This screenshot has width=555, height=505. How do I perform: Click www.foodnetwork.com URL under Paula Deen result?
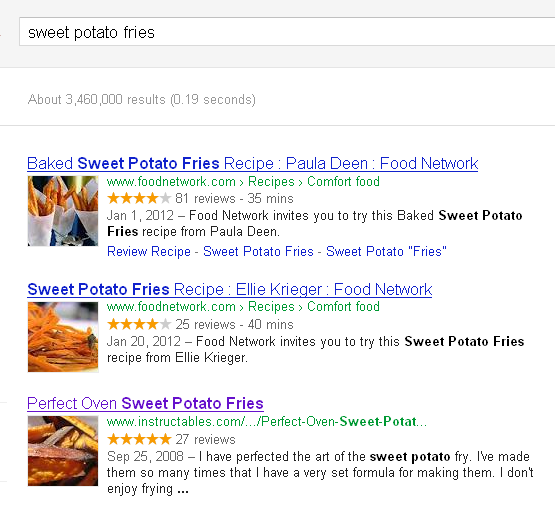point(171,182)
